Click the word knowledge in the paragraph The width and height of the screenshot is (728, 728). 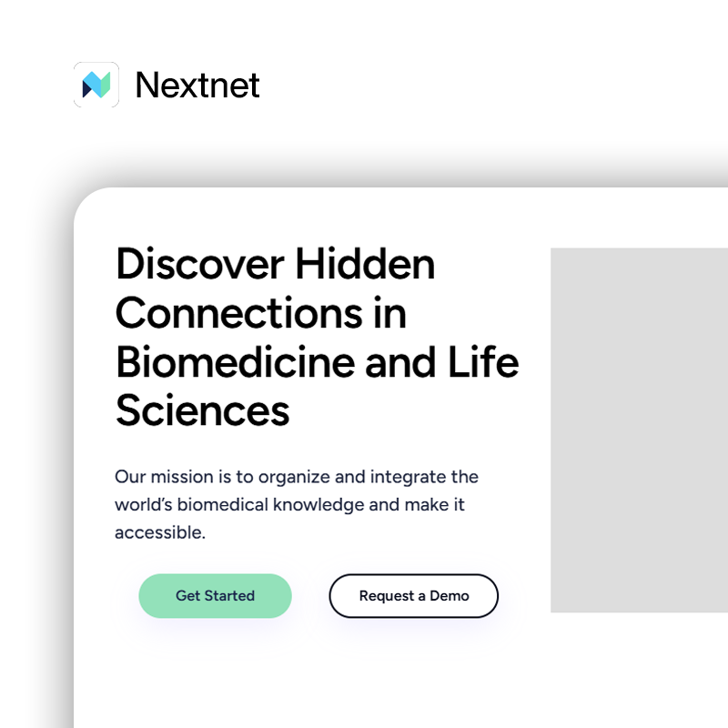tap(318, 506)
